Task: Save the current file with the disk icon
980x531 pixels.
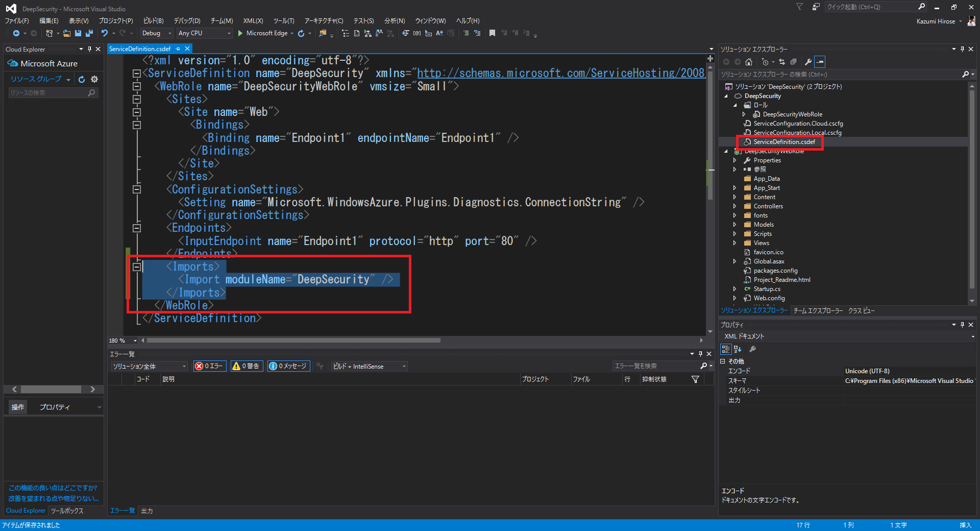Action: (x=78, y=33)
